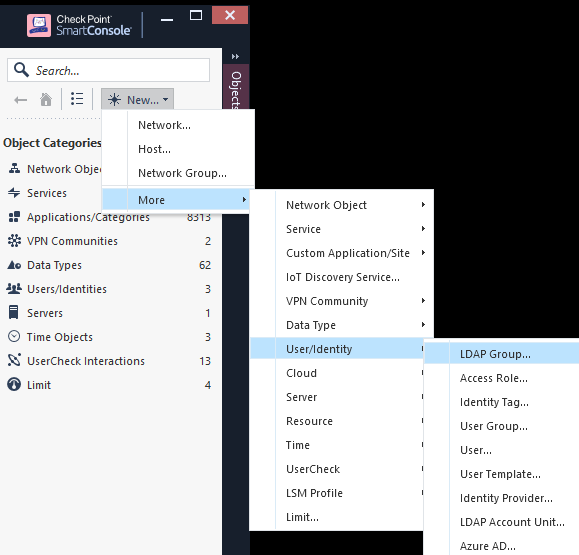Image resolution: width=579 pixels, height=555 pixels.
Task: Click the back arrow navigation icon
Action: tap(20, 100)
